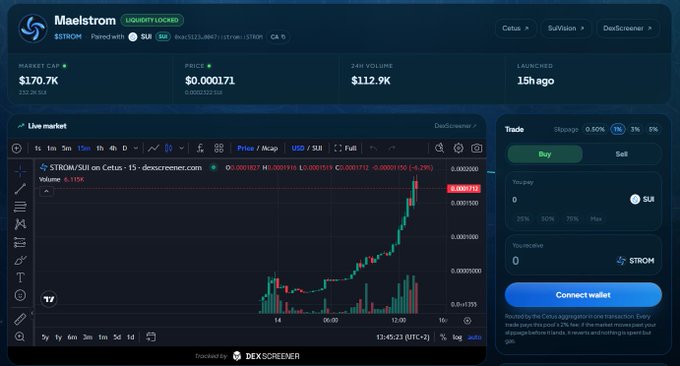Select the 1s timeframe
The height and width of the screenshot is (366, 680).
pyautogui.click(x=38, y=148)
